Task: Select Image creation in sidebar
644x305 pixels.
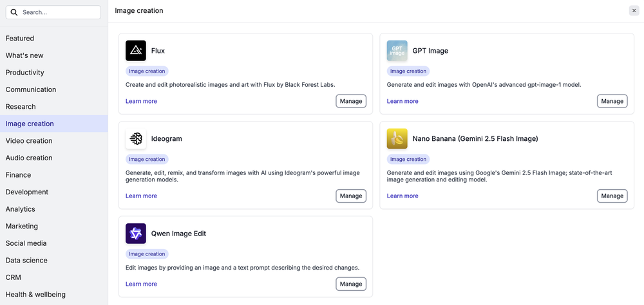Action: tap(54, 124)
